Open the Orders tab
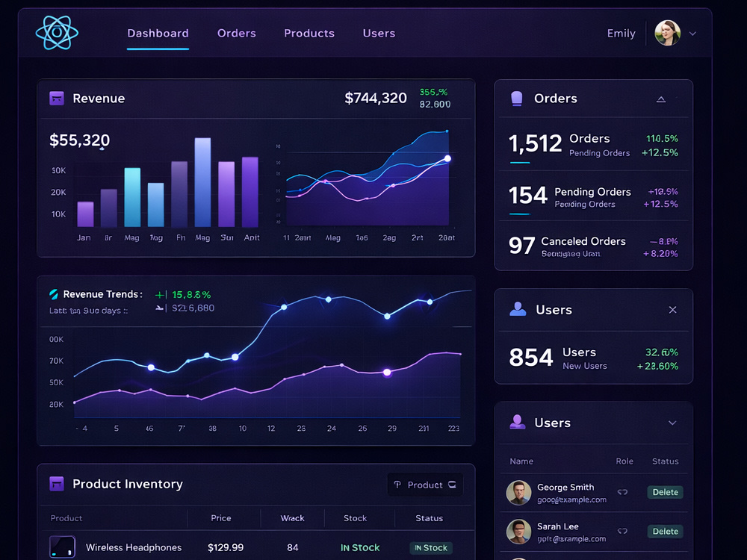 click(x=236, y=34)
